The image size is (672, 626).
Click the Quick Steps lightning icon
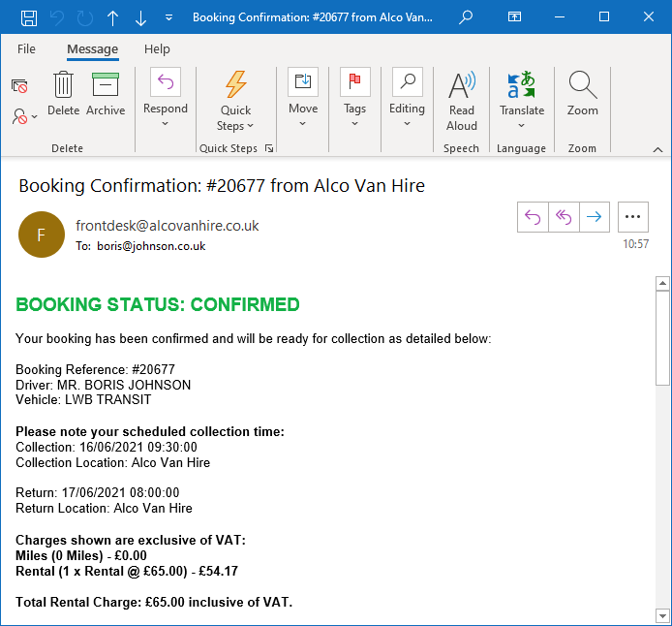235,84
